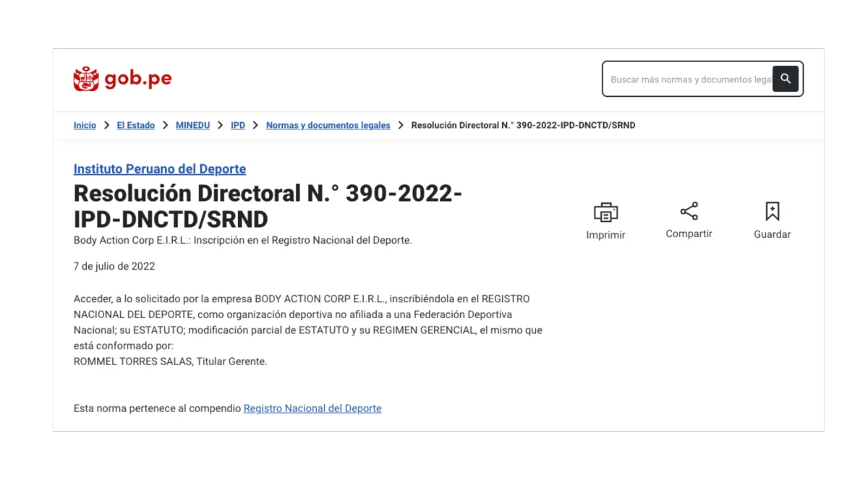Open the MINEDU breadcrumb link
868x488 pixels.
192,125
